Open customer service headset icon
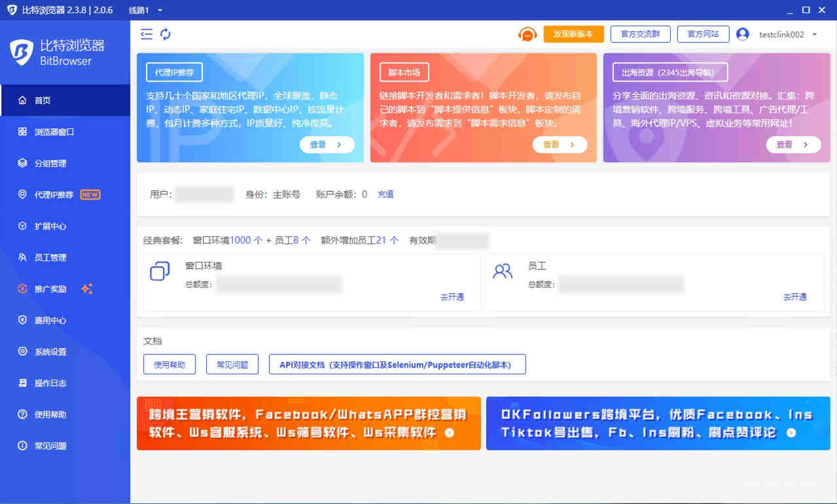 527,34
